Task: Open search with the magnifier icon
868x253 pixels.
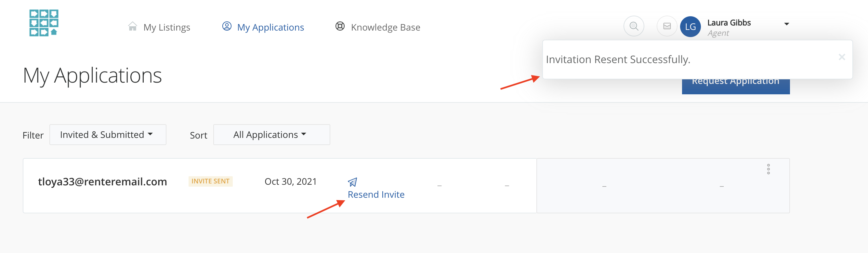Action: pyautogui.click(x=634, y=26)
